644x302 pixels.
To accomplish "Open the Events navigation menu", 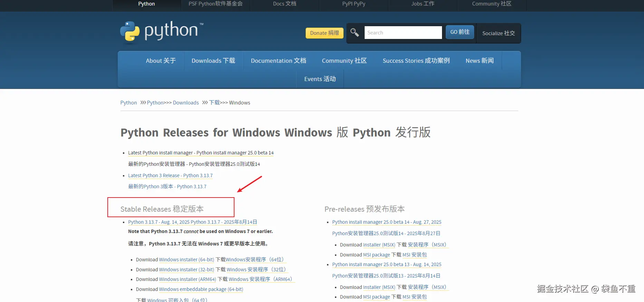I will coord(320,79).
